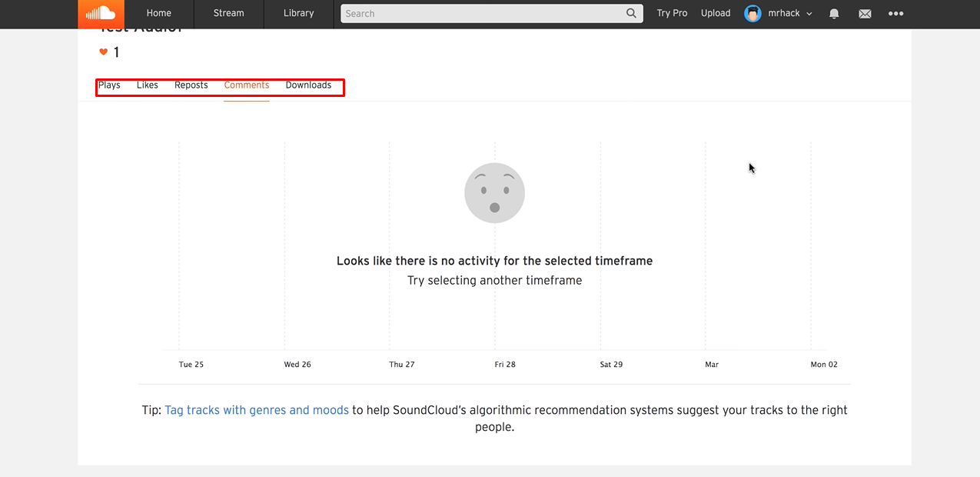
Task: Switch to the Likes stats tab
Action: click(147, 85)
